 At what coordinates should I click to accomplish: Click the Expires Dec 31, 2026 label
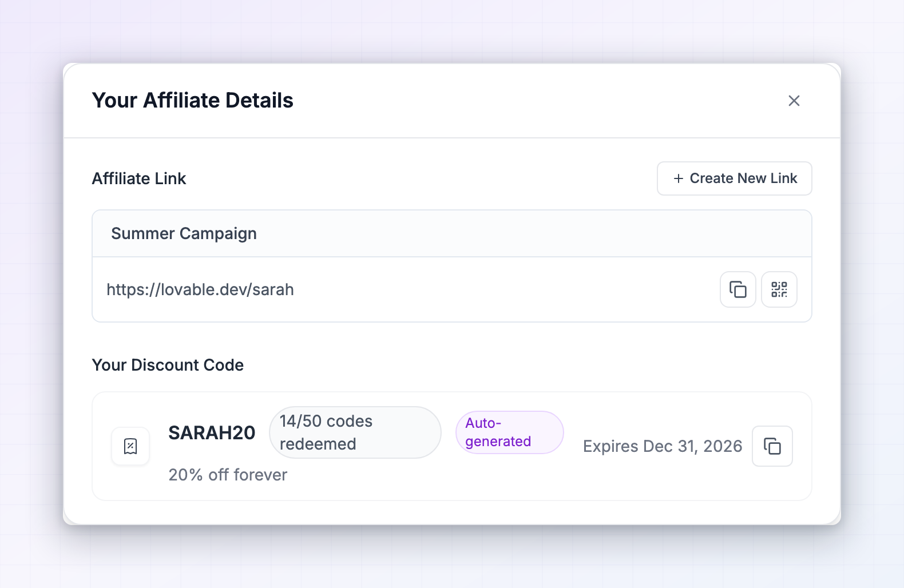click(x=663, y=446)
